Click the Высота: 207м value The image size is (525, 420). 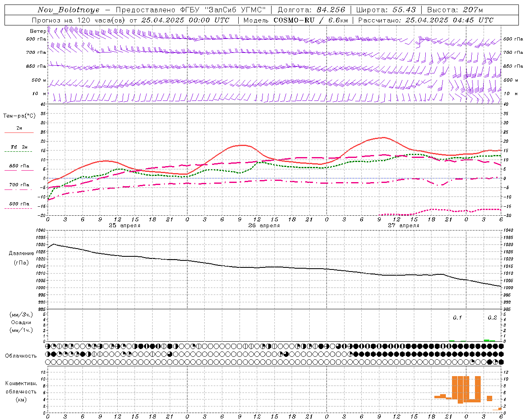click(x=455, y=10)
